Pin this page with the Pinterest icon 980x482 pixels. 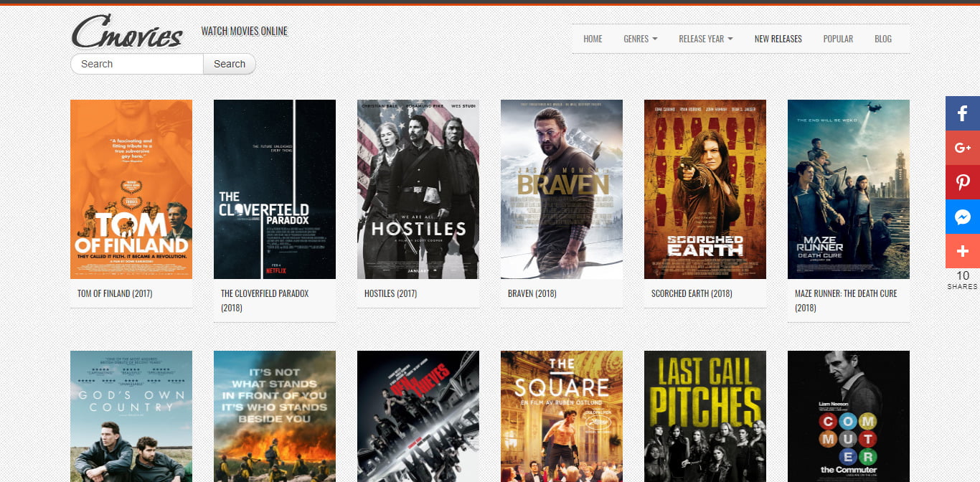963,181
